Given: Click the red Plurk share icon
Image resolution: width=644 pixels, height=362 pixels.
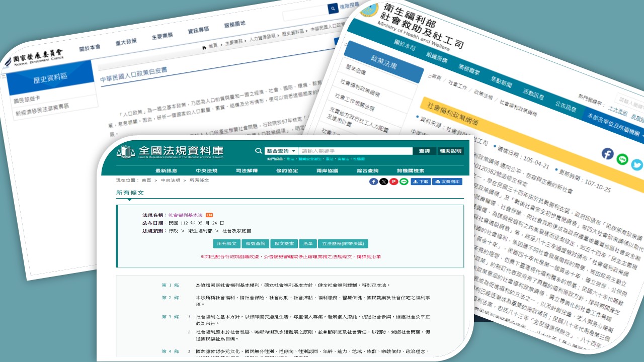Looking at the screenshot, I should [393, 182].
